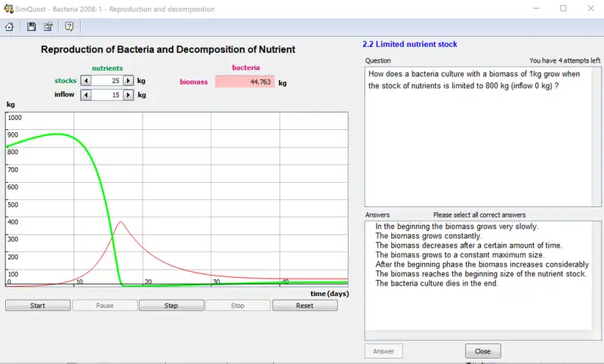Reset the simulation
604x364 pixels.
pos(304,306)
